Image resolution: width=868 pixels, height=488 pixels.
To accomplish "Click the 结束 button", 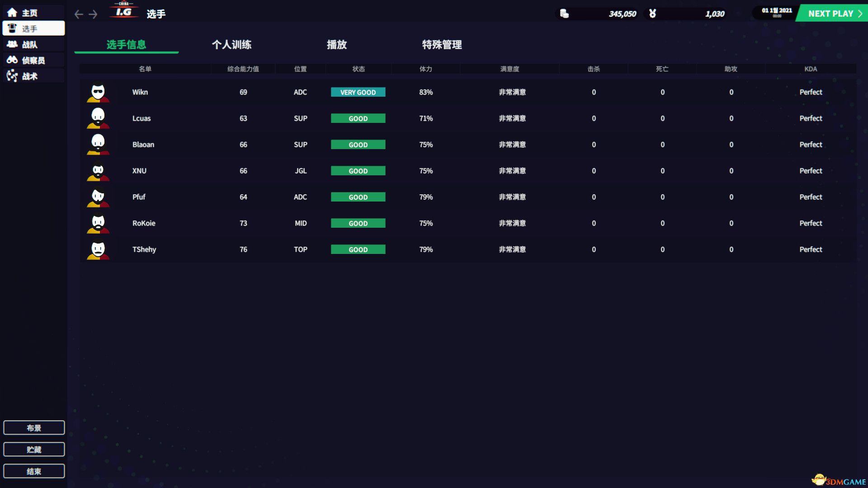I will [34, 471].
